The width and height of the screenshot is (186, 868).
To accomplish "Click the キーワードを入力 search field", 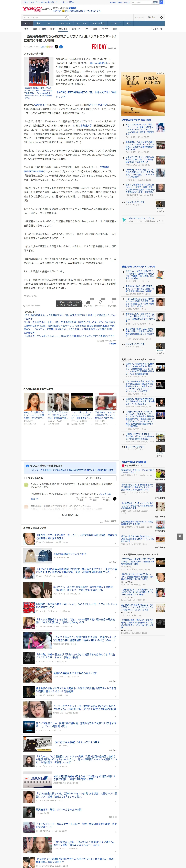I will pyautogui.click(x=44, y=18).
